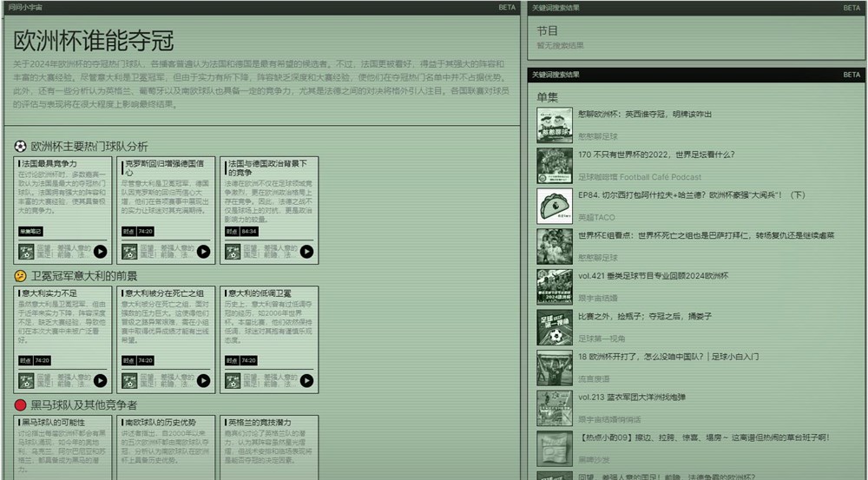Play the episode in 法国最具竞争力 card
The width and height of the screenshot is (868, 480).
(x=100, y=252)
